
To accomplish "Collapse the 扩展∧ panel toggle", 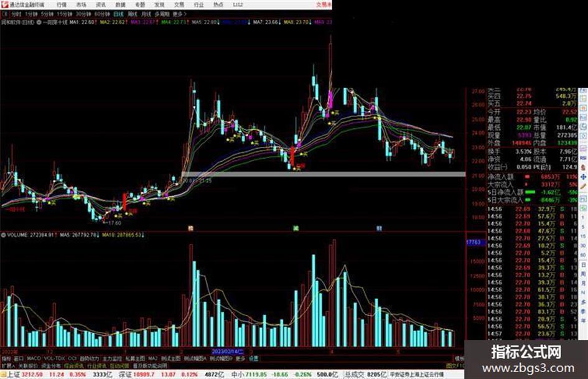I will 7,365.
